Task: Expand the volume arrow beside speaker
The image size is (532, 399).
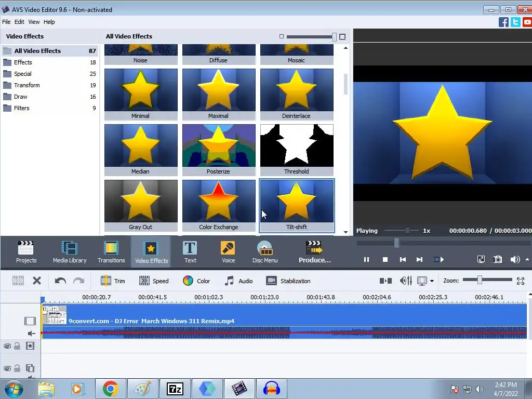Action: [527, 260]
